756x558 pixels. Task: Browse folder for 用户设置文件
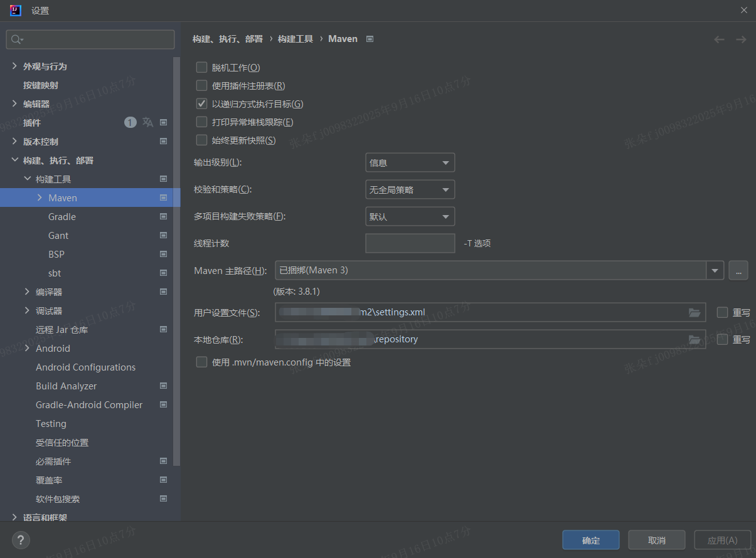[x=695, y=312]
